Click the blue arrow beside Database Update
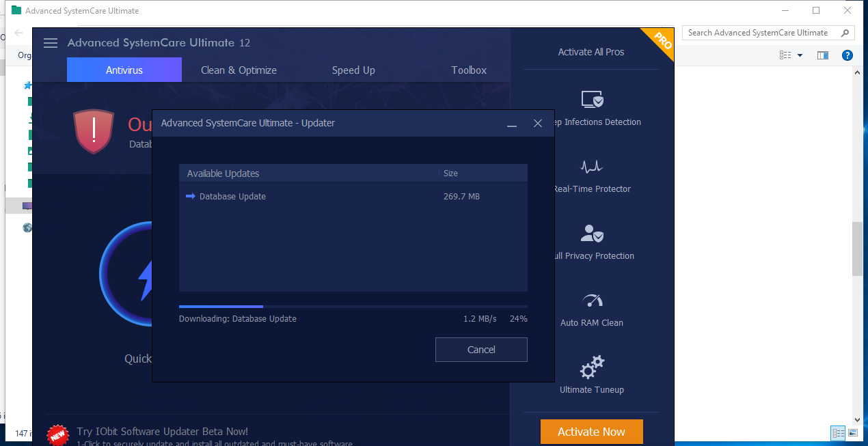The width and height of the screenshot is (868, 446). [x=191, y=197]
